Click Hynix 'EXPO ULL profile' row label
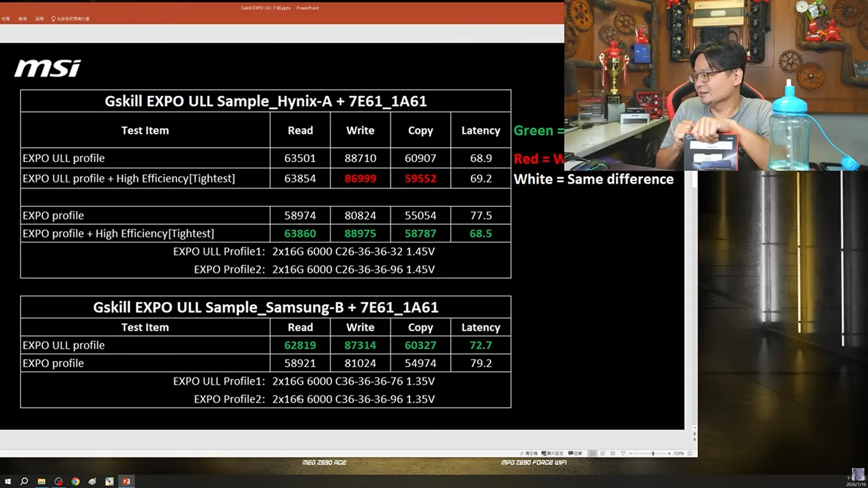This screenshot has height=488, width=868. click(63, 158)
